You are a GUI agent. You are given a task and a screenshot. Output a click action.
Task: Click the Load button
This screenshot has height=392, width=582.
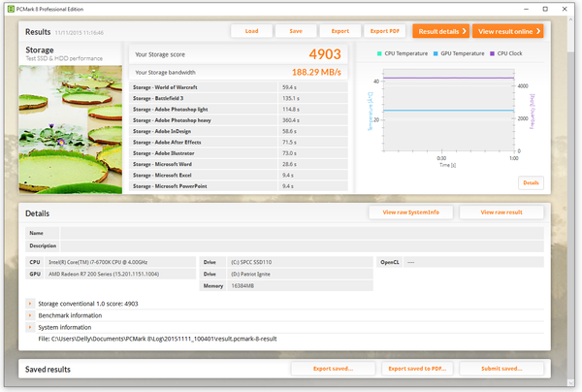click(x=251, y=31)
